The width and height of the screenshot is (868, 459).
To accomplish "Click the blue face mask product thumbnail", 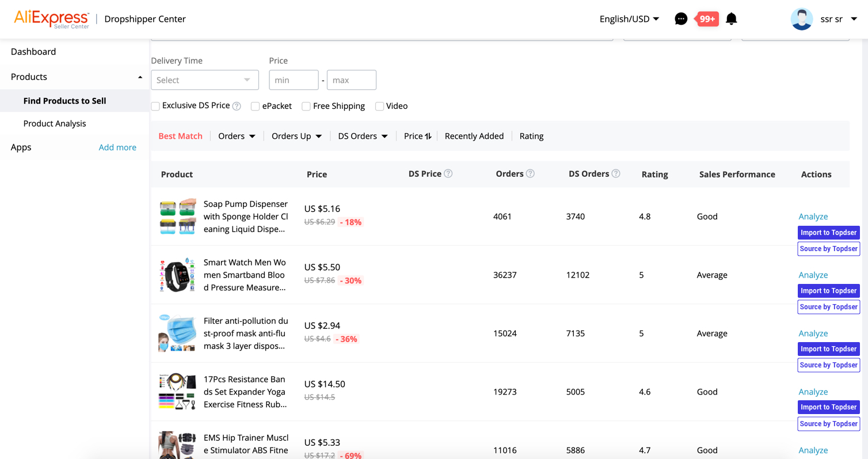I will 177,333.
